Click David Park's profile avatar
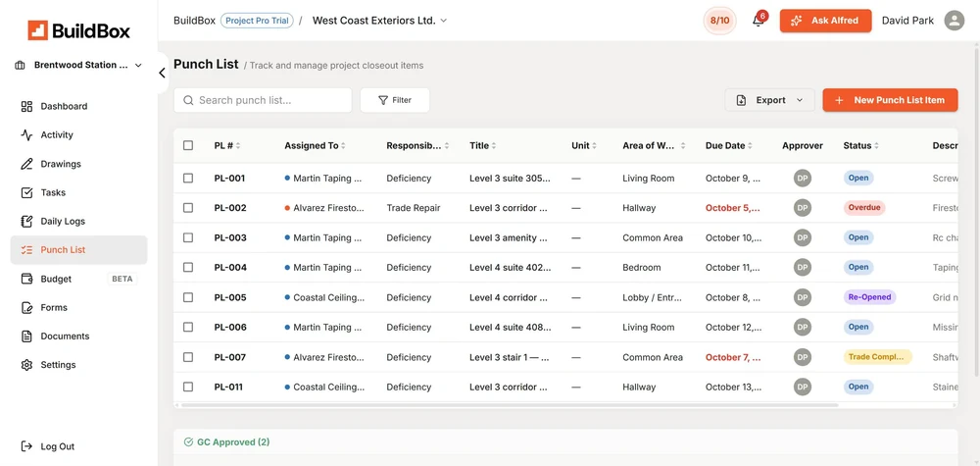This screenshot has width=980, height=466. click(954, 21)
